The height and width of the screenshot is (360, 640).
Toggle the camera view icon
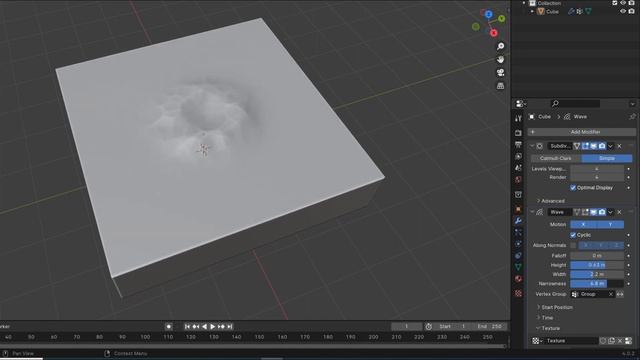tap(500, 73)
